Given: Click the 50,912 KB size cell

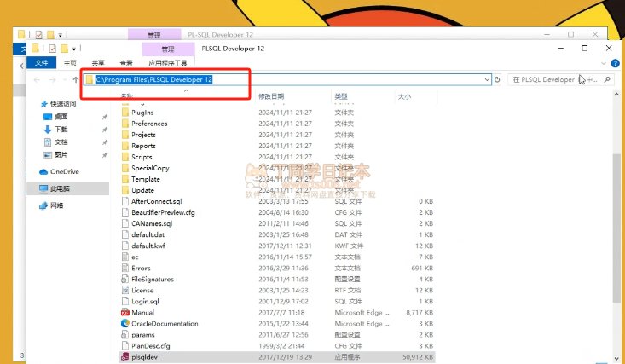Looking at the screenshot, I should [x=418, y=357].
